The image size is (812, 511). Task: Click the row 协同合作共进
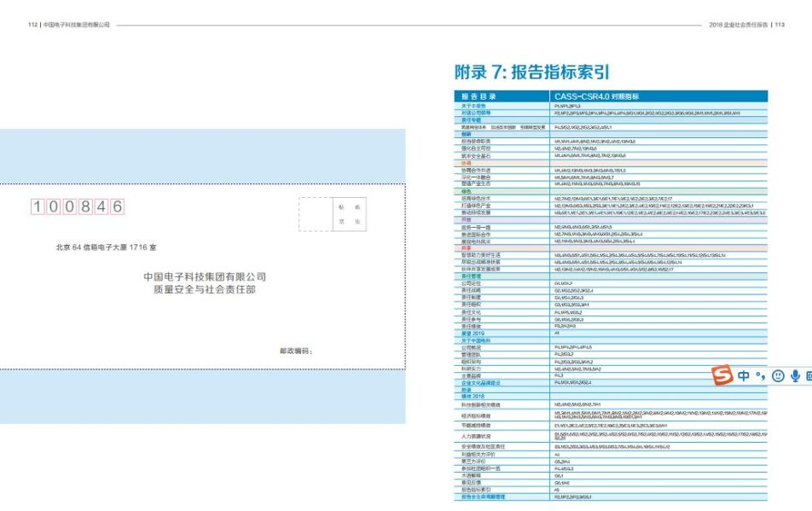click(x=611, y=171)
